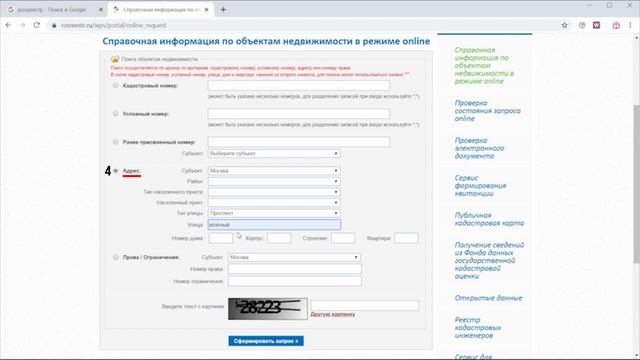This screenshot has height=360, width=640.
Task: Click the pink extension icon in toolbar
Action: 616,25
